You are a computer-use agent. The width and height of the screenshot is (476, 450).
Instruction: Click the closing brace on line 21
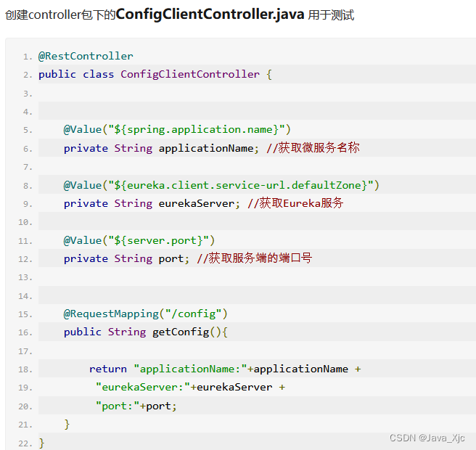click(x=67, y=424)
